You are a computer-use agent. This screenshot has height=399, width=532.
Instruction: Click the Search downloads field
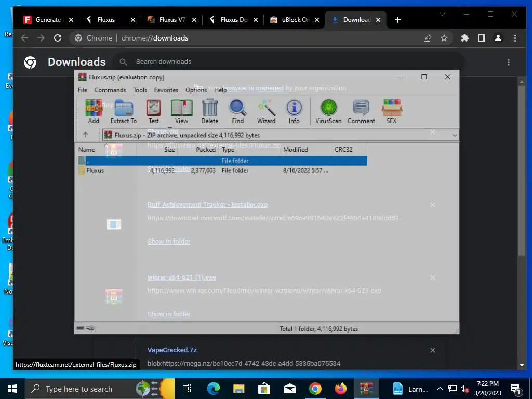288,62
